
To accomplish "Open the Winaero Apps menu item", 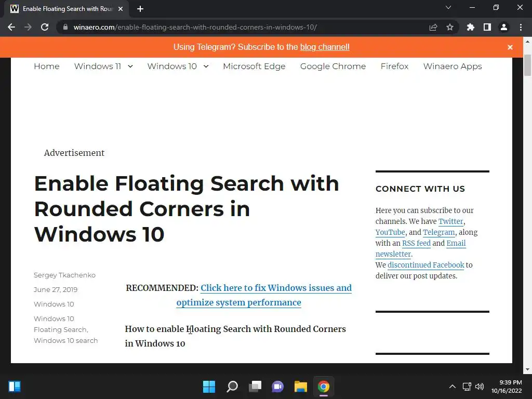I will pos(453,66).
